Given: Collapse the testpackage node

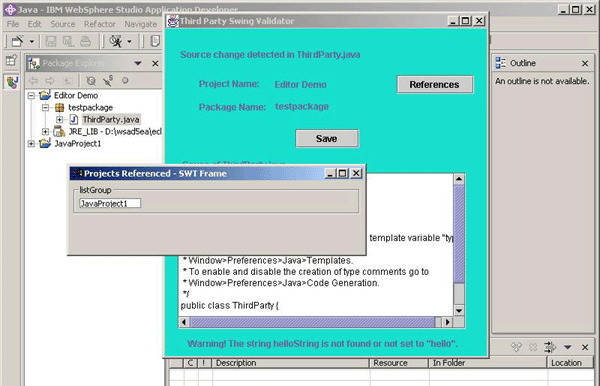Looking at the screenshot, I should pos(45,107).
